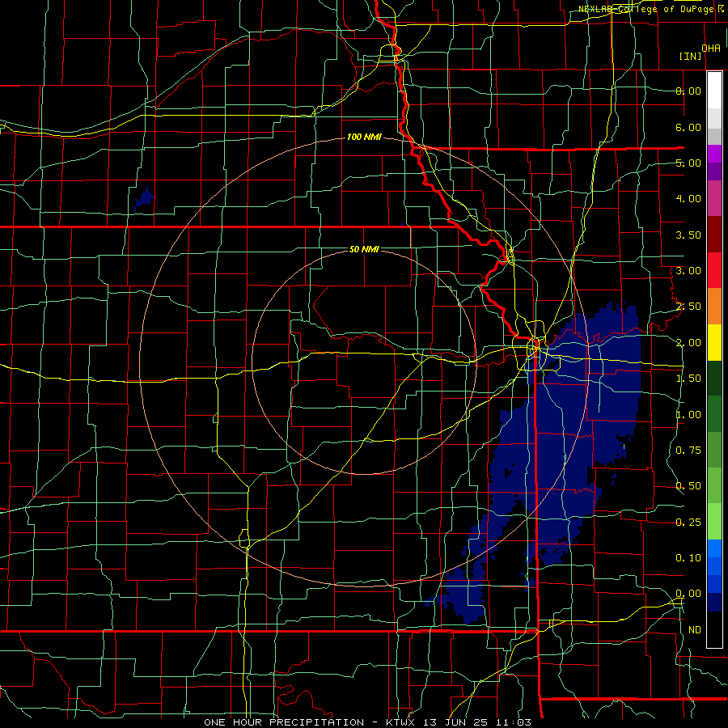Click the 0.10 legend value
Viewport: 728px width, 728px height.
pos(688,558)
